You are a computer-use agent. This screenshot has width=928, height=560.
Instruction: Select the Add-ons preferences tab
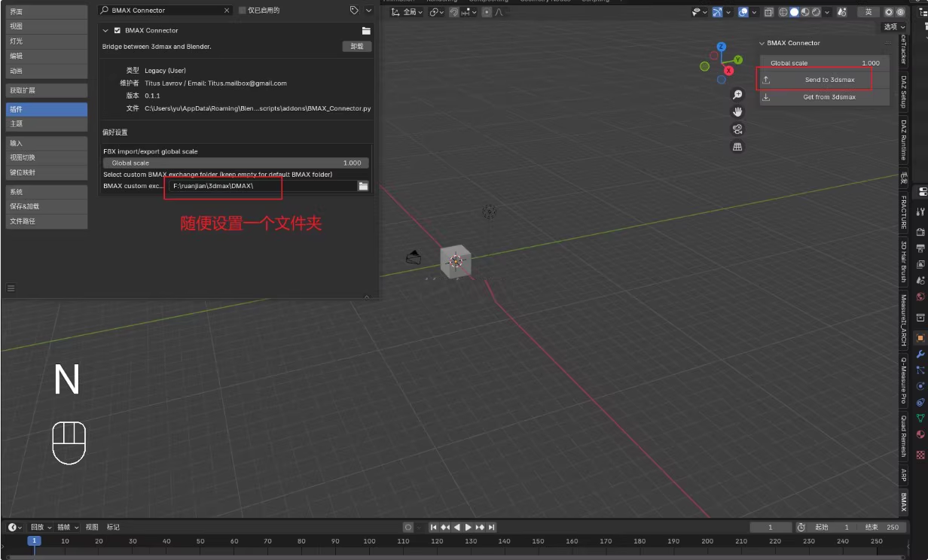(44, 109)
